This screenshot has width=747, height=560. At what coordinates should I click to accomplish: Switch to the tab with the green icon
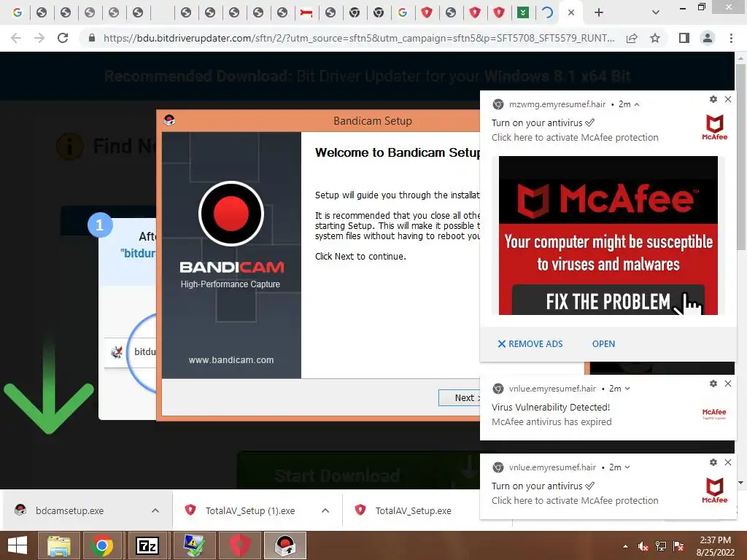(x=522, y=13)
